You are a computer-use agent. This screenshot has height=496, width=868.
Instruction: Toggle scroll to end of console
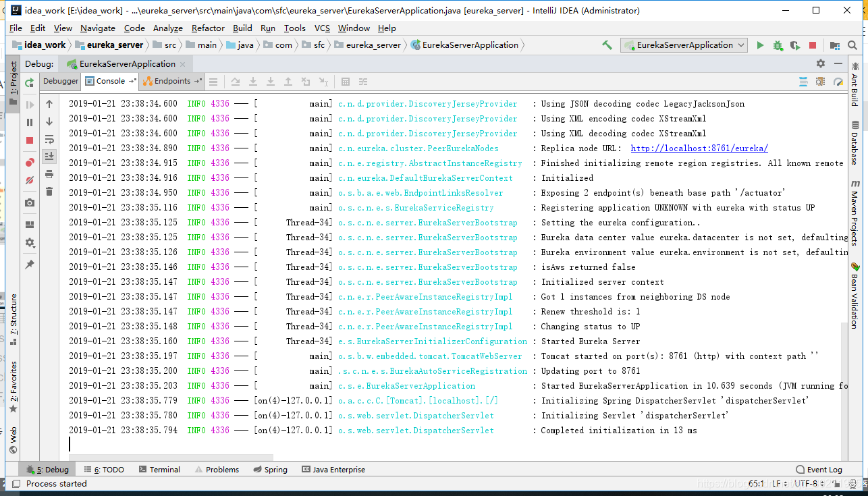coord(49,157)
